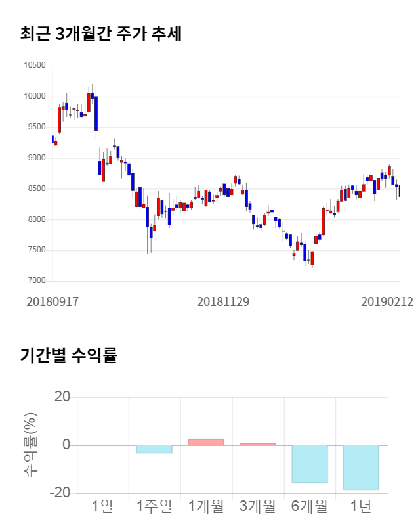Click the red 1개월 return bar

pos(206,442)
